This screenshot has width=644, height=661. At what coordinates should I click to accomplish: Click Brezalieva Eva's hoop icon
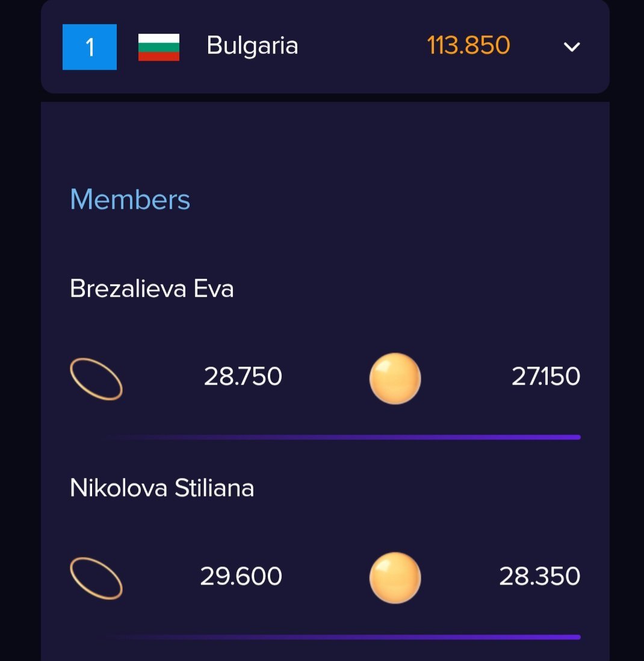point(96,379)
